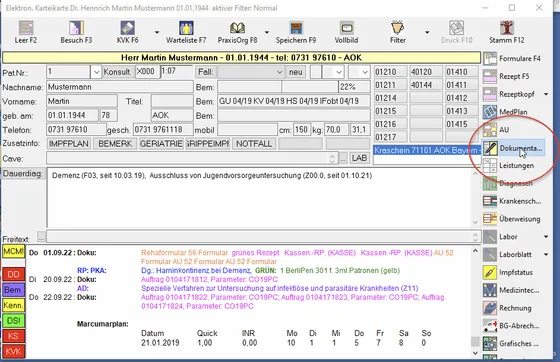This screenshot has width=560, height=362.
Task: Open Grafisches... sidebar entry
Action: (511, 344)
